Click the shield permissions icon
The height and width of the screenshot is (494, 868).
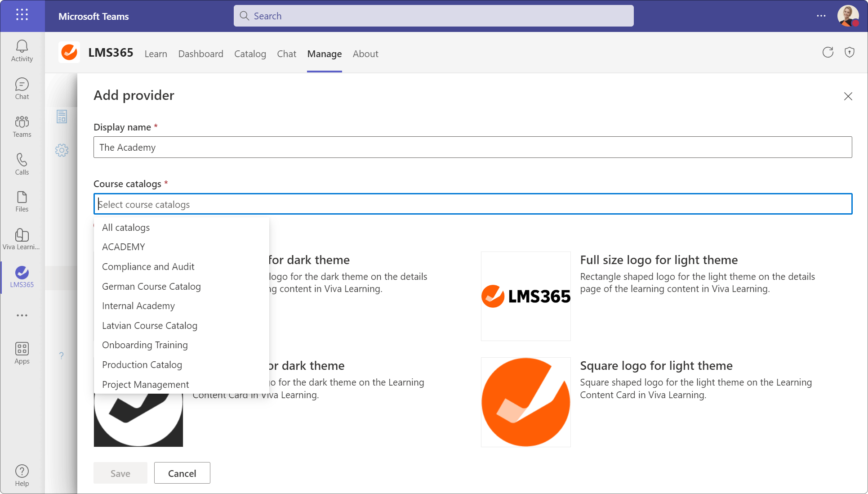(x=850, y=53)
